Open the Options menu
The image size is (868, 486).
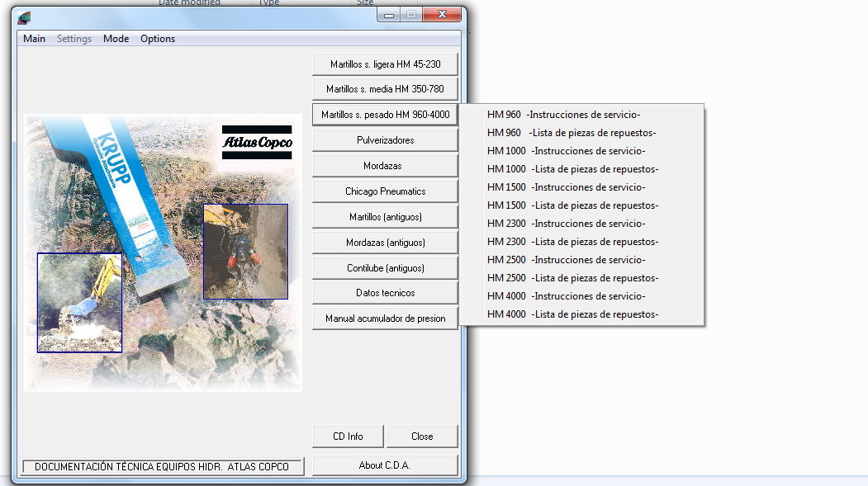coord(158,39)
